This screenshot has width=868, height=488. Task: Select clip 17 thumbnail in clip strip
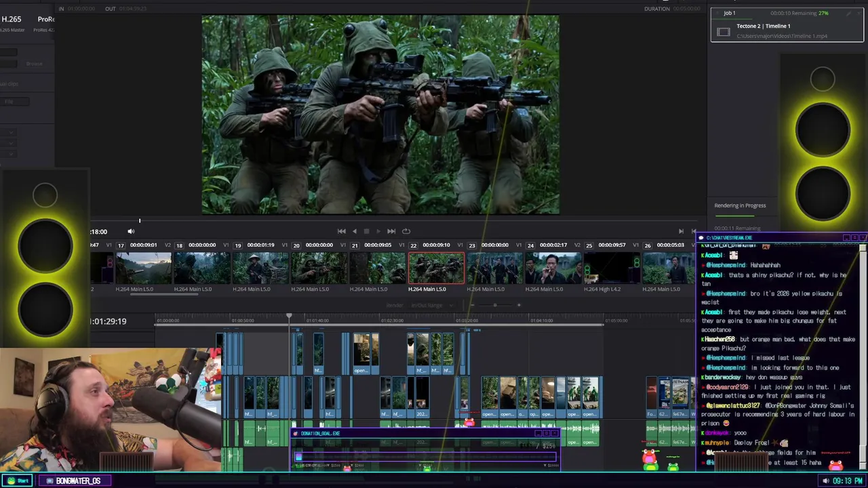tap(144, 268)
